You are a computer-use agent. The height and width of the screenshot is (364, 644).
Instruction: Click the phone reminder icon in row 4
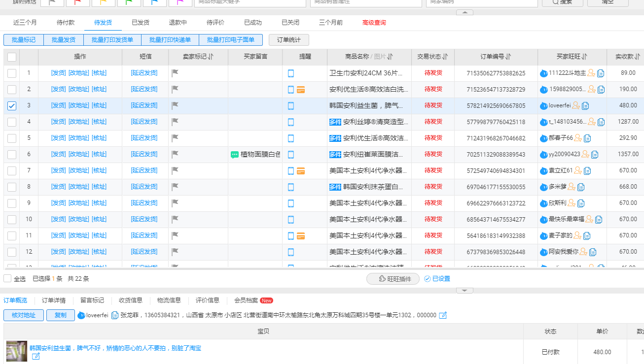click(x=291, y=122)
